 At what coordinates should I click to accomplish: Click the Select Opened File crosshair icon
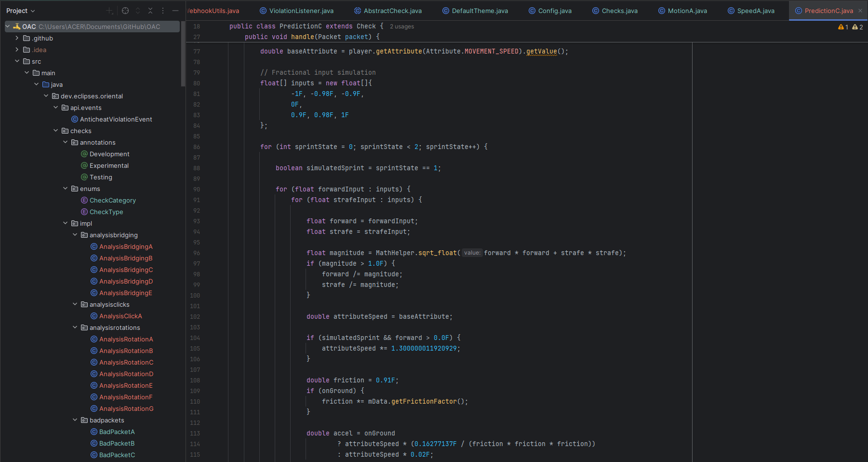[x=125, y=11]
